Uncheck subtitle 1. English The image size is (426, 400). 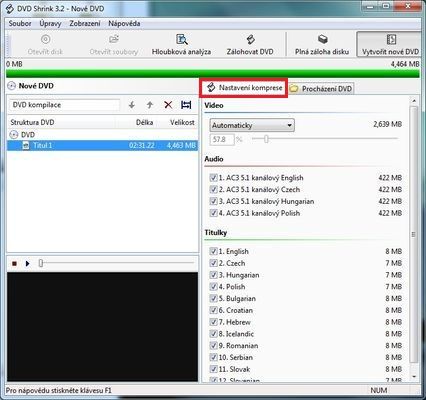[213, 251]
